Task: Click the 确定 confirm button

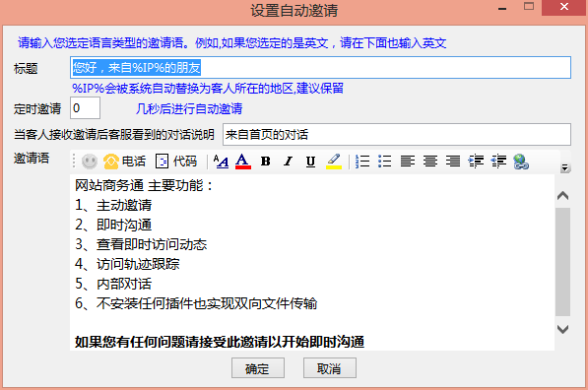Action: [258, 368]
